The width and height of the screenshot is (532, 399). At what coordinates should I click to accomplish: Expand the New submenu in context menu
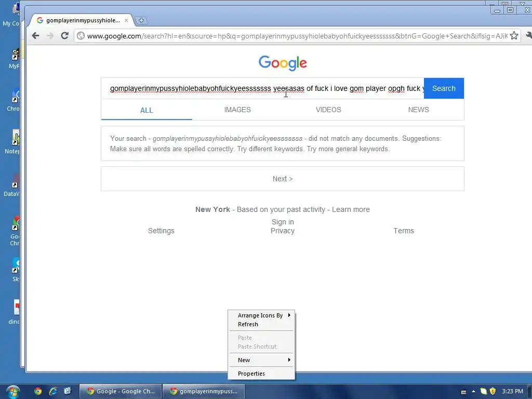click(261, 360)
